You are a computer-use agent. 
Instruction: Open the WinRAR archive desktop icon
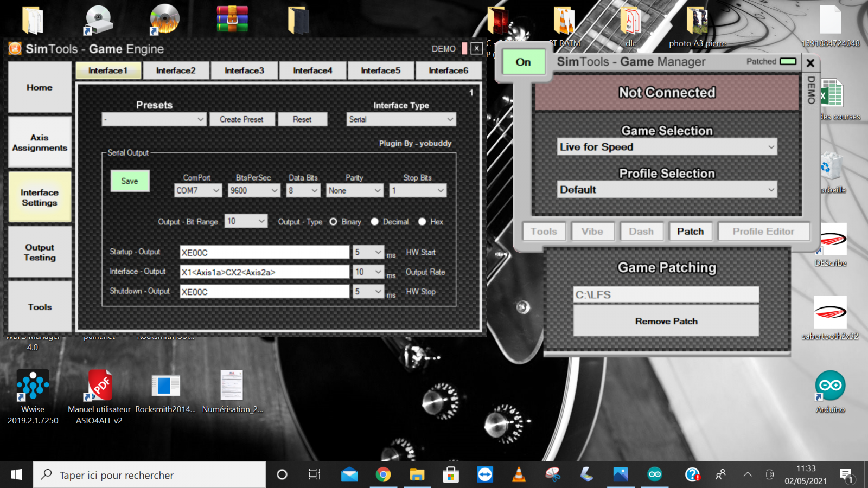(232, 19)
